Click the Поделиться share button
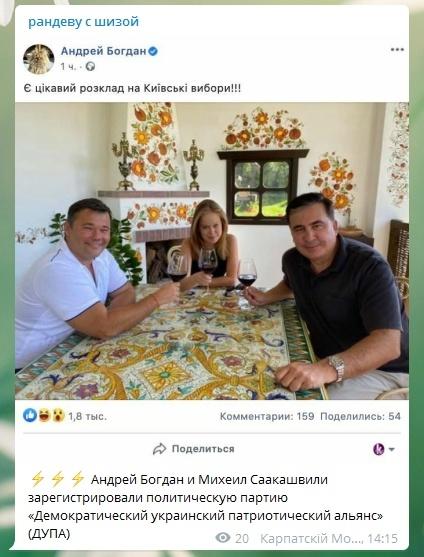 [x=194, y=449]
